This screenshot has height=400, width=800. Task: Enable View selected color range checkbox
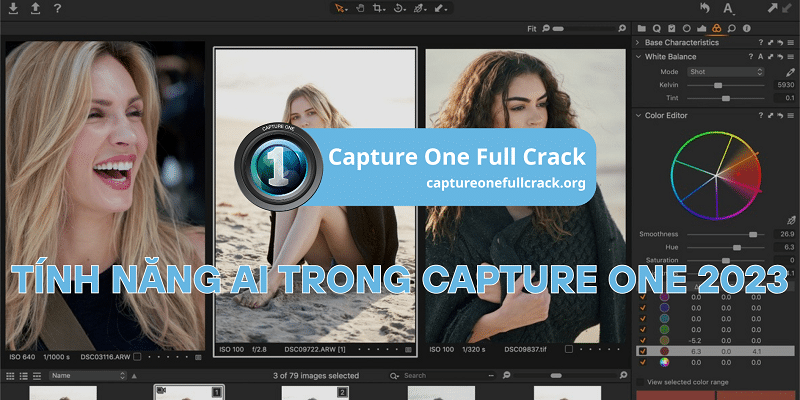(640, 382)
